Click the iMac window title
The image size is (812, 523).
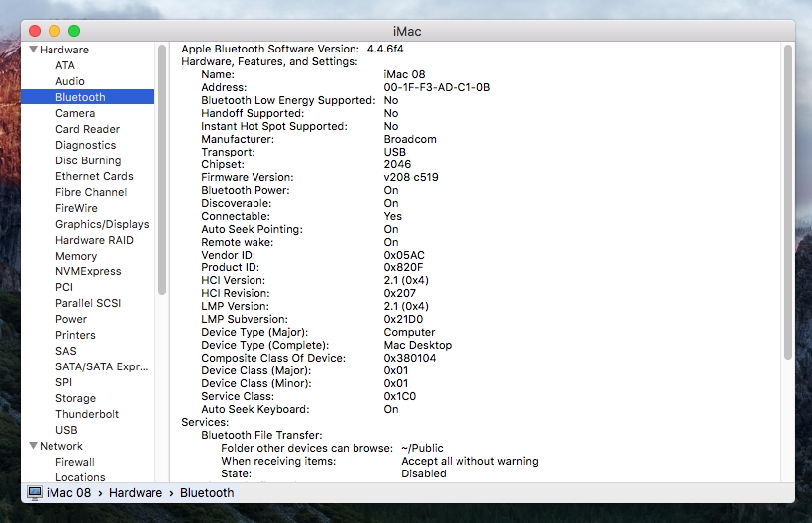pos(407,31)
